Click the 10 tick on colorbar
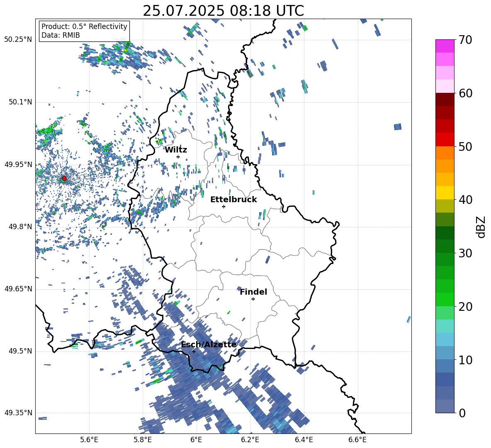The width and height of the screenshot is (491, 448). [x=465, y=360]
